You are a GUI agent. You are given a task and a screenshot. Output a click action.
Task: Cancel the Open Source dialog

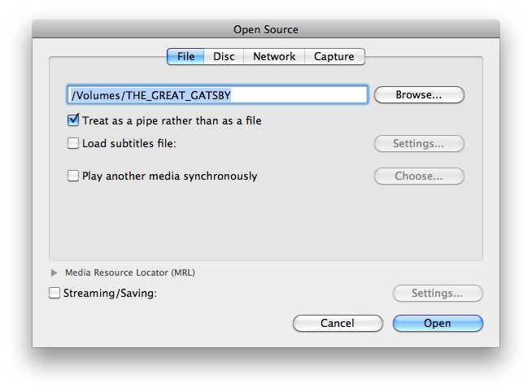coord(337,323)
